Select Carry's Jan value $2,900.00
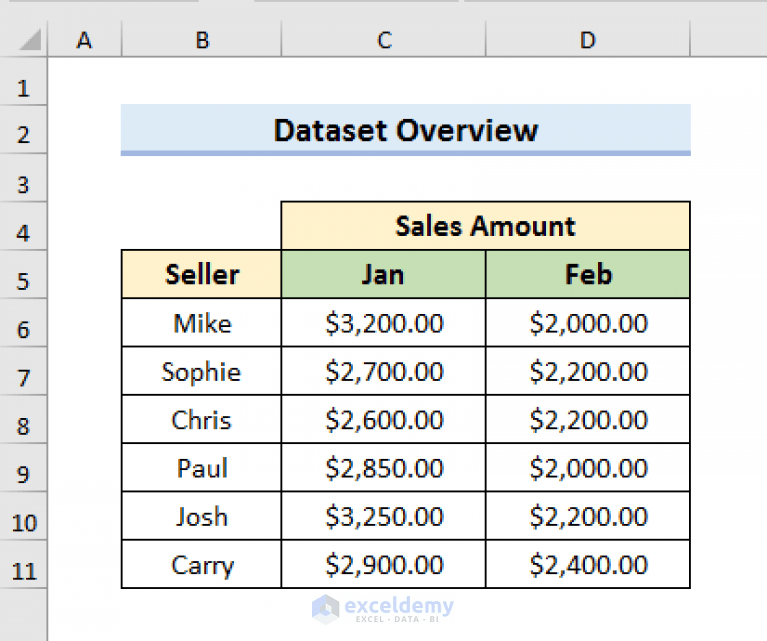Screen dimensions: 767x641 coord(384,564)
